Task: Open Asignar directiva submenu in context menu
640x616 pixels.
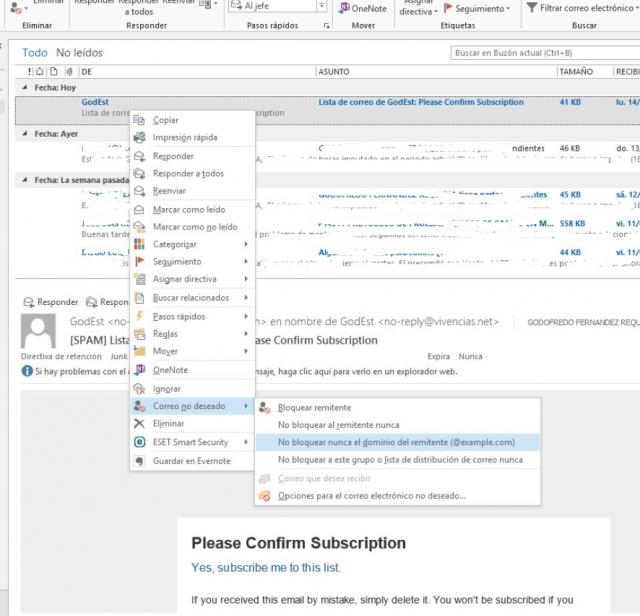Action: coord(192,279)
